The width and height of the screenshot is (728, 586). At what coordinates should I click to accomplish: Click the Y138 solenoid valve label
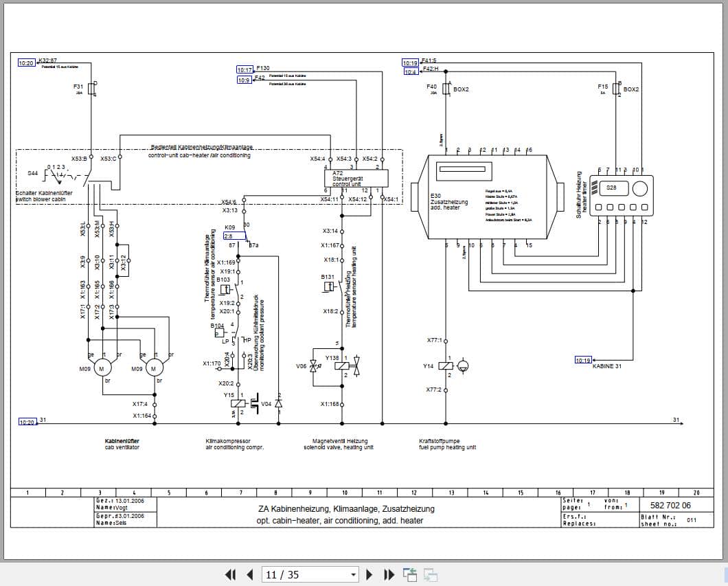[x=332, y=357]
